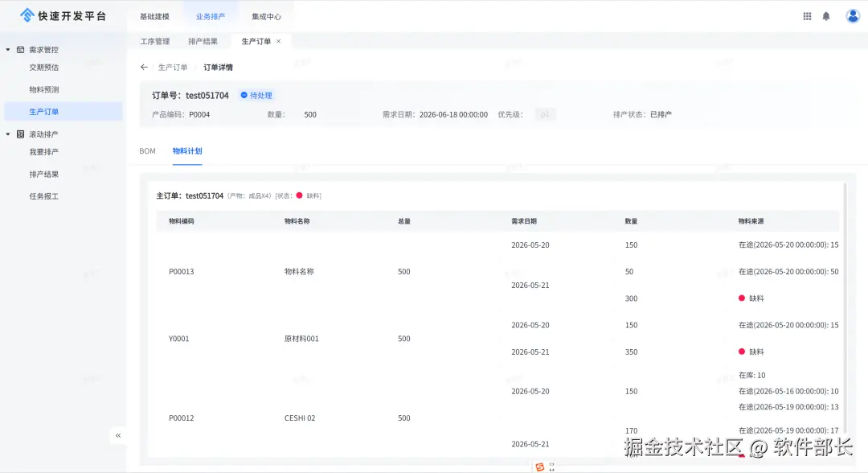Click 在库: 10 source entry

click(x=751, y=375)
